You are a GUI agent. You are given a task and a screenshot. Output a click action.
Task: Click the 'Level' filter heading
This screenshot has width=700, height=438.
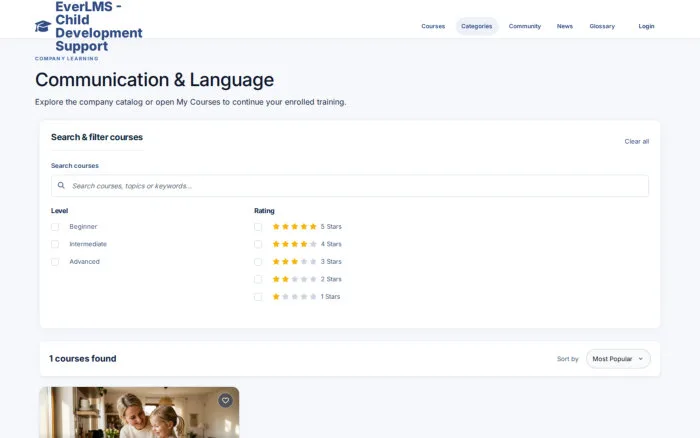59,211
